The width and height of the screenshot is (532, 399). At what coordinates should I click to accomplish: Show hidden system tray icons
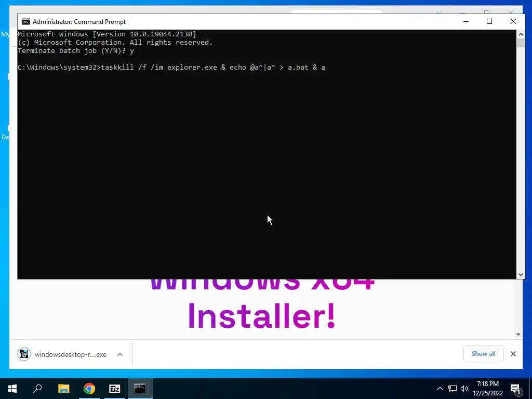(x=440, y=389)
